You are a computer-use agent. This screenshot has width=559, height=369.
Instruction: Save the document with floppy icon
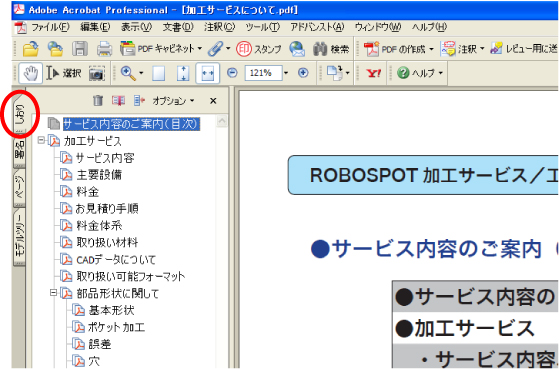(80, 49)
